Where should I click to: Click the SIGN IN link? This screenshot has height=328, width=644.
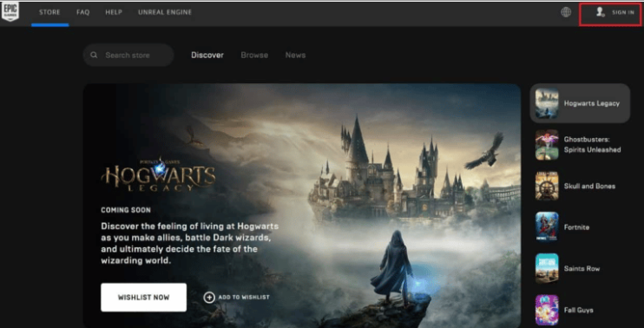(x=623, y=12)
